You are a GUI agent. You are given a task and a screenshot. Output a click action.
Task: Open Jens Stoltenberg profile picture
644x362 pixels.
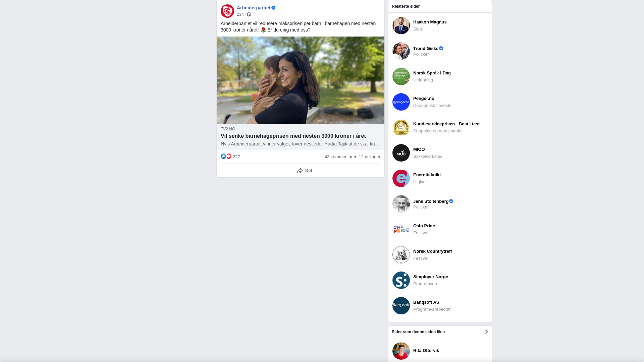pos(401,204)
